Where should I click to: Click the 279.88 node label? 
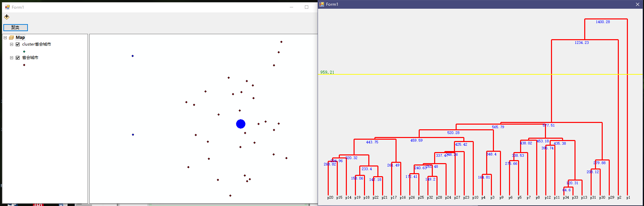point(599,163)
